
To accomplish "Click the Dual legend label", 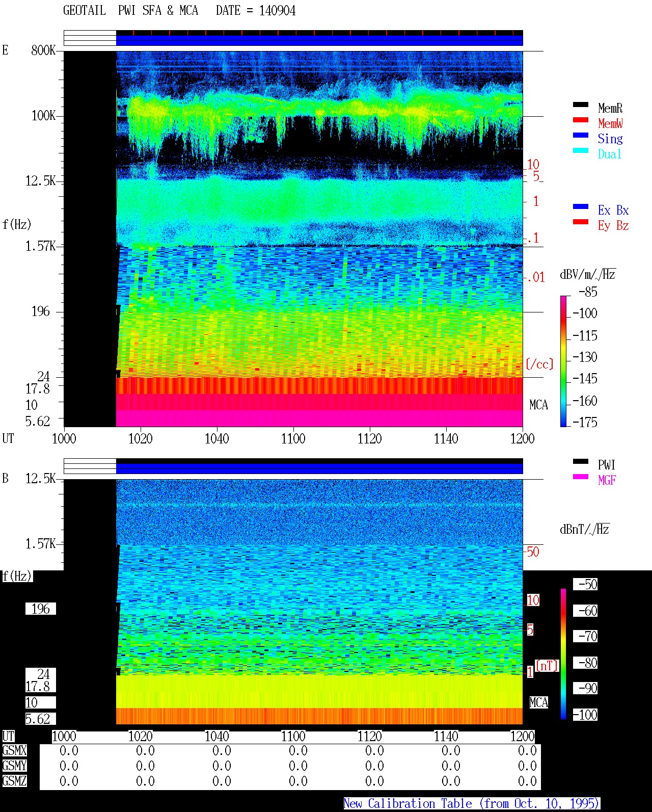I will tap(610, 154).
